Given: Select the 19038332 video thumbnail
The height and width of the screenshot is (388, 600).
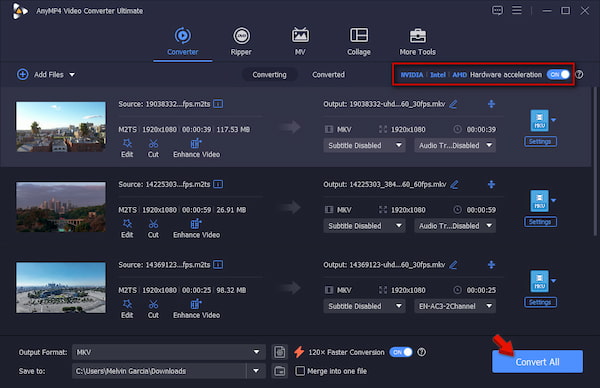Looking at the screenshot, I should [61, 127].
